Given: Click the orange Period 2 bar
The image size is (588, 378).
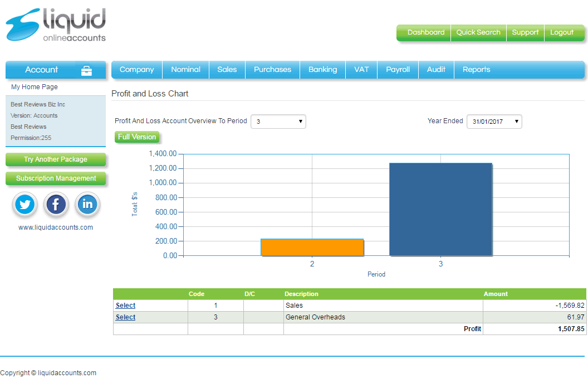Looking at the screenshot, I should (312, 247).
